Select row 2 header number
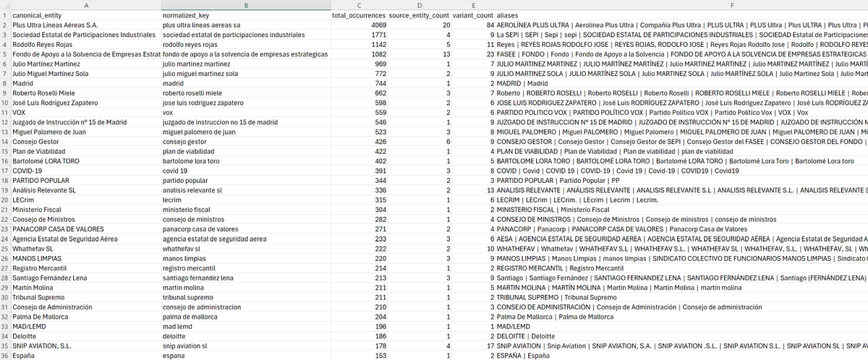 (5, 25)
